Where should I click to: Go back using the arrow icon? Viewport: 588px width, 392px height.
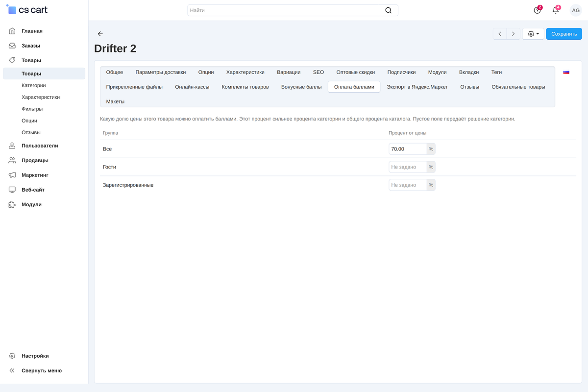pyautogui.click(x=100, y=34)
